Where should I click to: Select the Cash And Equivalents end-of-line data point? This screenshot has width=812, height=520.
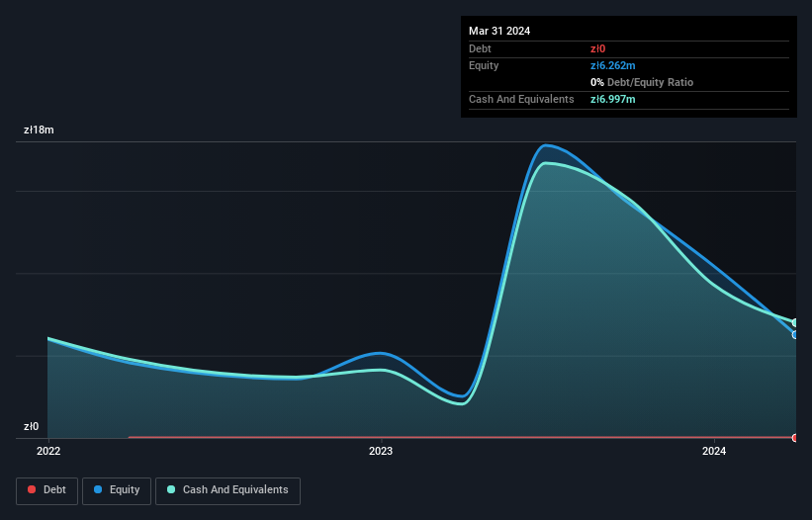(795, 323)
